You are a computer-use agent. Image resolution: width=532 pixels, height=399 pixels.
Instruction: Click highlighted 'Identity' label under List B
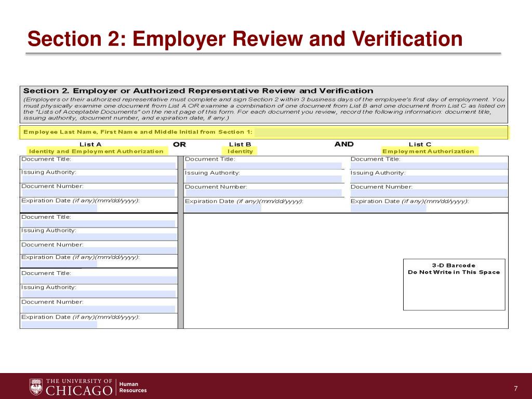240,151
